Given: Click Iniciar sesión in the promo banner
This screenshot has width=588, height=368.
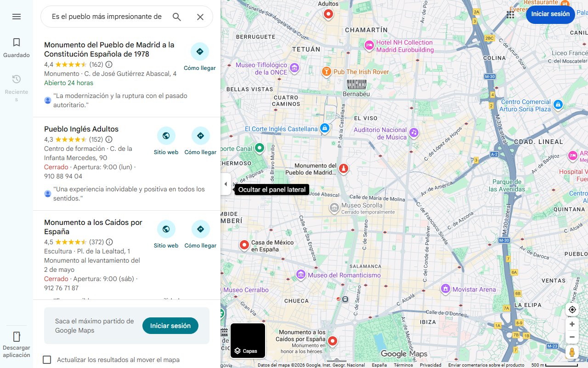Looking at the screenshot, I should (170, 325).
